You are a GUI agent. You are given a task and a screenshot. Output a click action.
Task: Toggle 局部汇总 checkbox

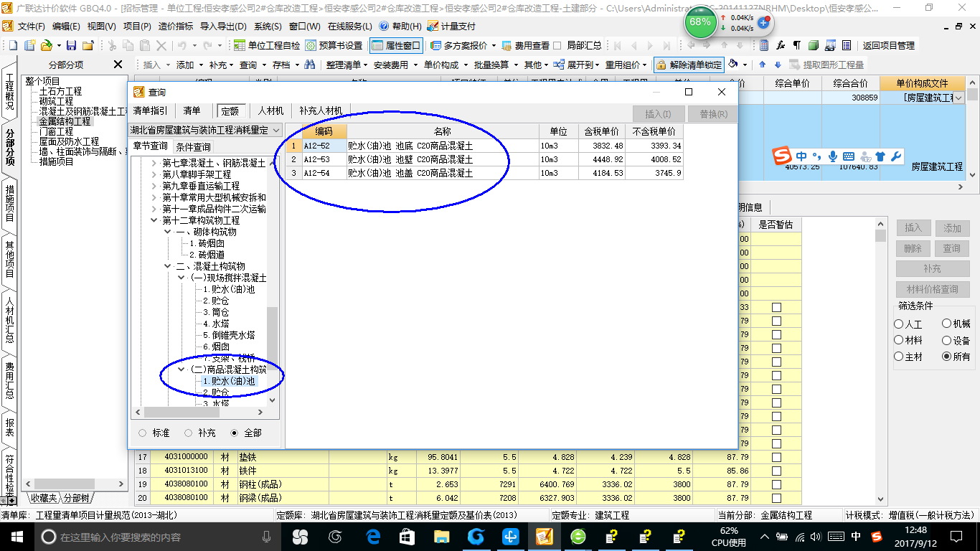click(x=559, y=45)
